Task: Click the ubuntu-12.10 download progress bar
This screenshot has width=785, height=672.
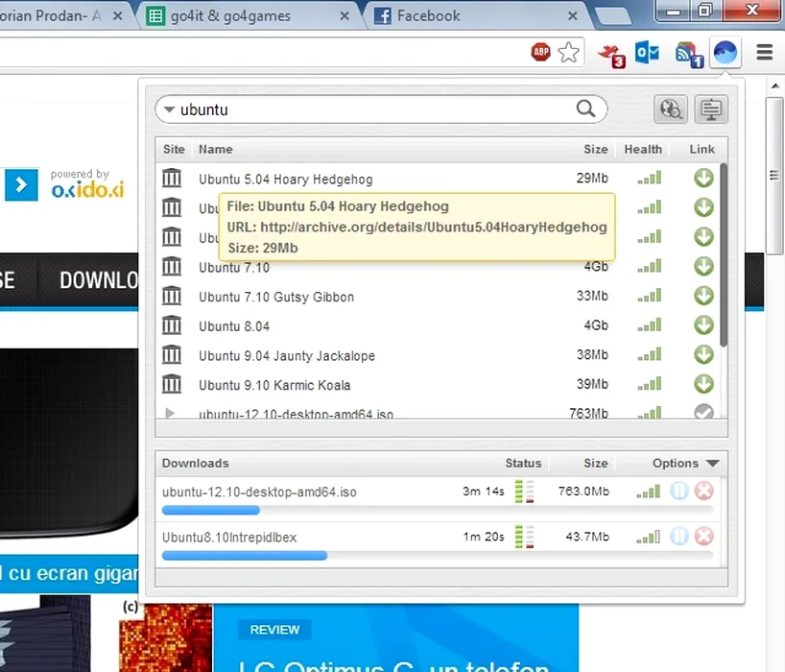Action: 438,511
